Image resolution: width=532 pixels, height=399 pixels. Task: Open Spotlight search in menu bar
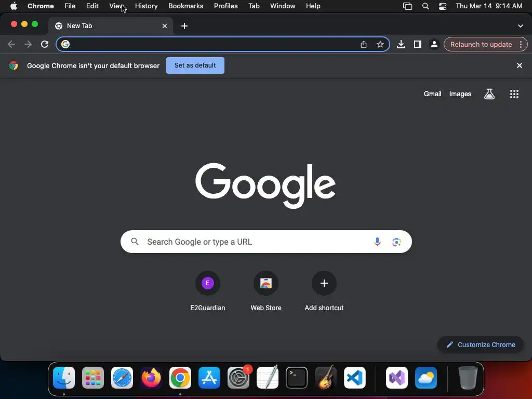coord(425,6)
